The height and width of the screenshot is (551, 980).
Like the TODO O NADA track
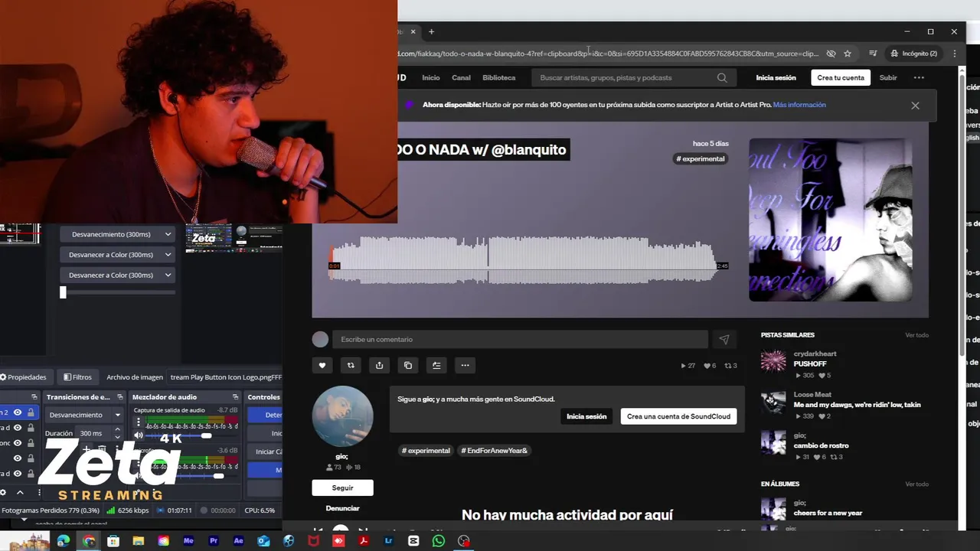pos(322,366)
